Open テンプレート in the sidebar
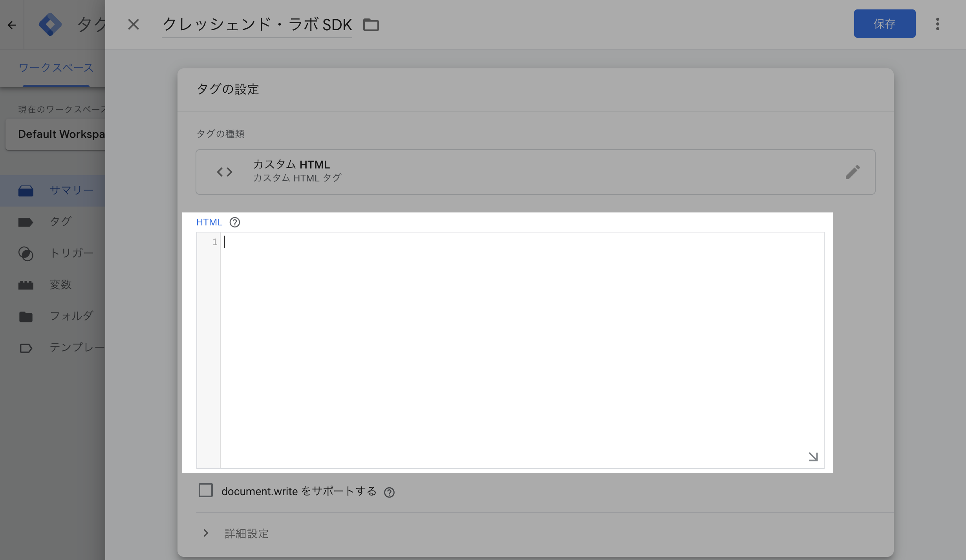This screenshot has width=966, height=560. coord(53,348)
